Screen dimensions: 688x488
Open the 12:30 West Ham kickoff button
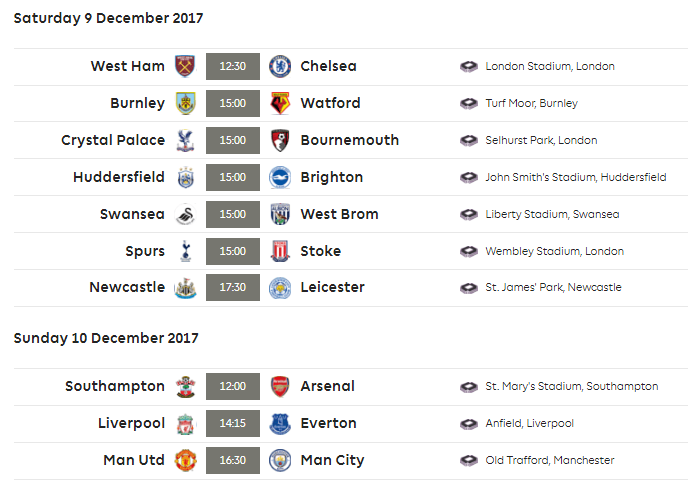pos(233,66)
